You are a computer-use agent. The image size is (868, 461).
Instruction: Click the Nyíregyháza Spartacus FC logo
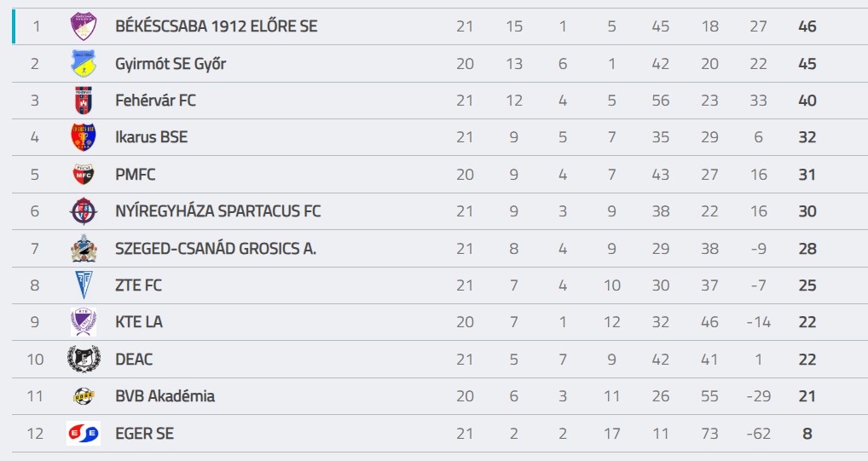pos(84,210)
